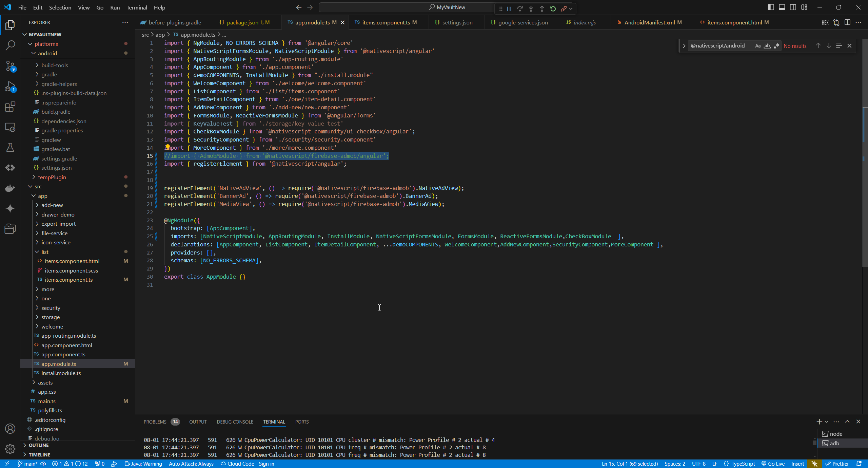
Task: Open the Search view in activity bar
Action: [10, 45]
